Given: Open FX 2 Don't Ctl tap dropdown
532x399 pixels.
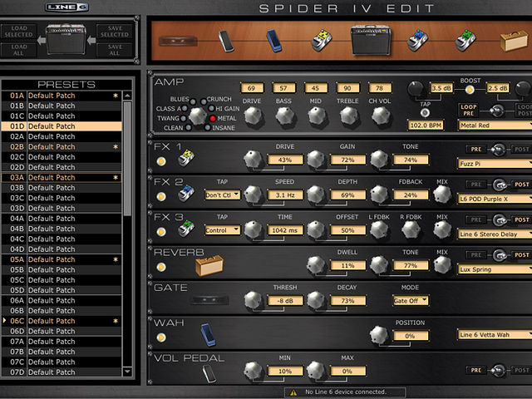Looking at the screenshot, I should coord(222,195).
